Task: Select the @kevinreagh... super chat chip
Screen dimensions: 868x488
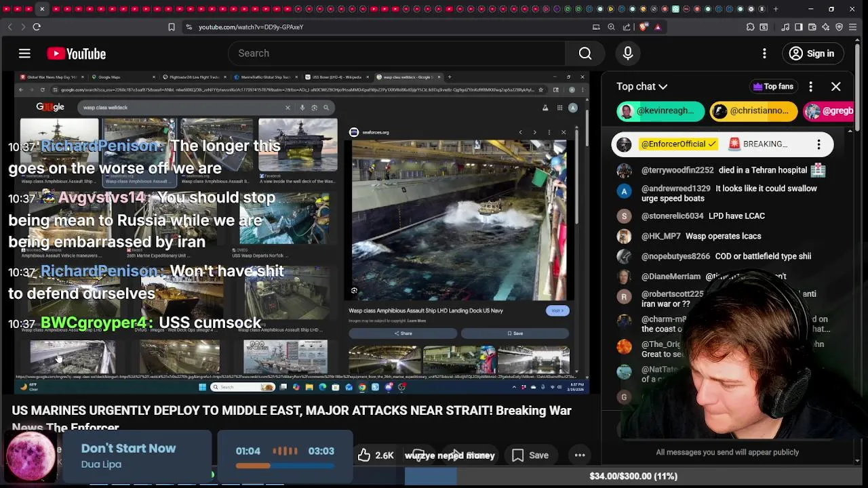Action: [x=660, y=110]
